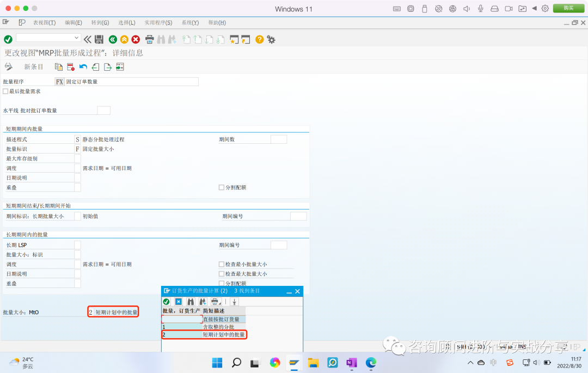The width and height of the screenshot is (588, 373).
Task: Click Find binoculars icon in main toolbar
Action: point(161,39)
